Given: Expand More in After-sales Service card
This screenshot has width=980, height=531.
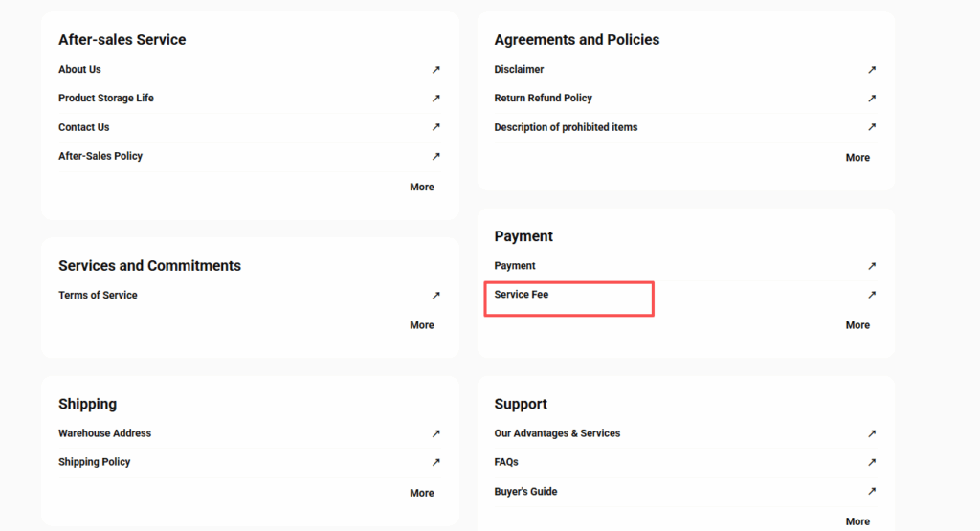Looking at the screenshot, I should (x=422, y=188).
